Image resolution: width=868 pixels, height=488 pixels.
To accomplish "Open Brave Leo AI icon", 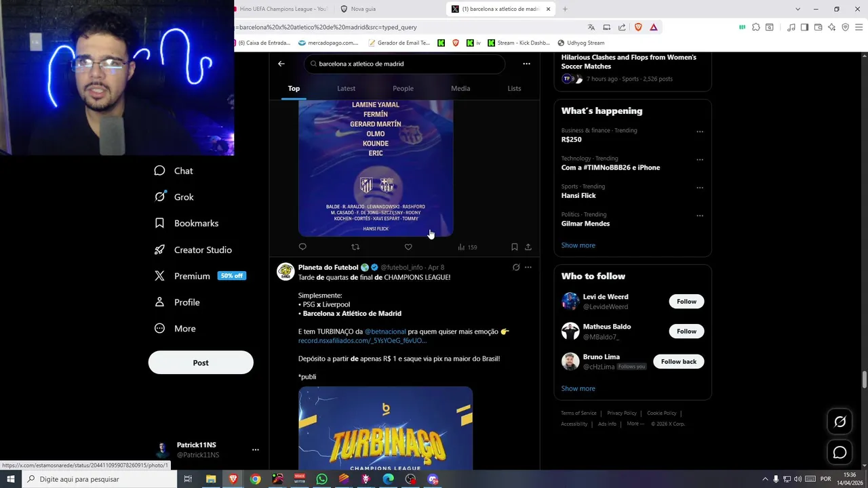I will (831, 27).
